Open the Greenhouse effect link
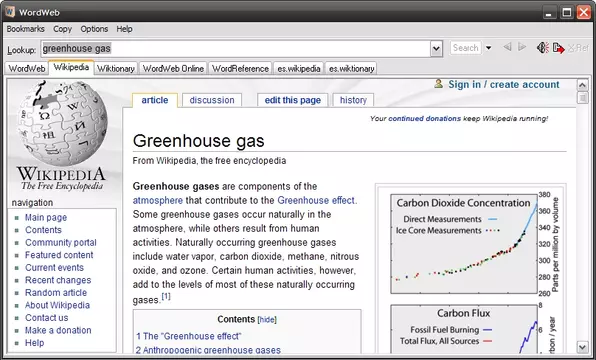This screenshot has width=596, height=360. 316,200
